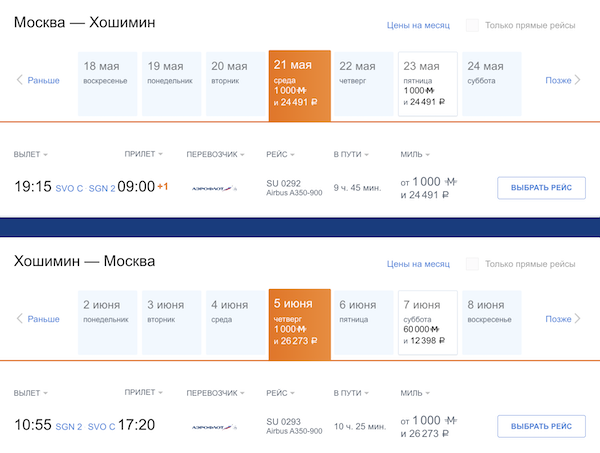Image resolution: width=600 pixels, height=453 pixels.
Task: Sort return flights by miles 'Миль'
Action: pos(415,393)
